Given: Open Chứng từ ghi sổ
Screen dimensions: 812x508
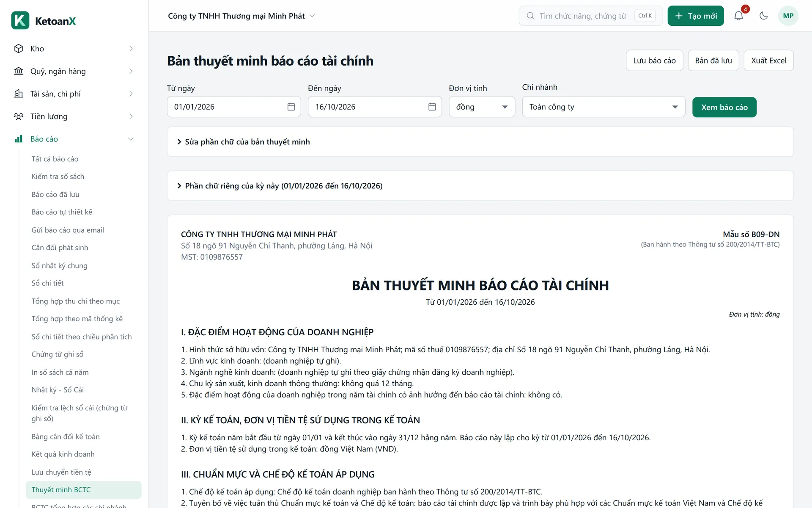Looking at the screenshot, I should 58,354.
